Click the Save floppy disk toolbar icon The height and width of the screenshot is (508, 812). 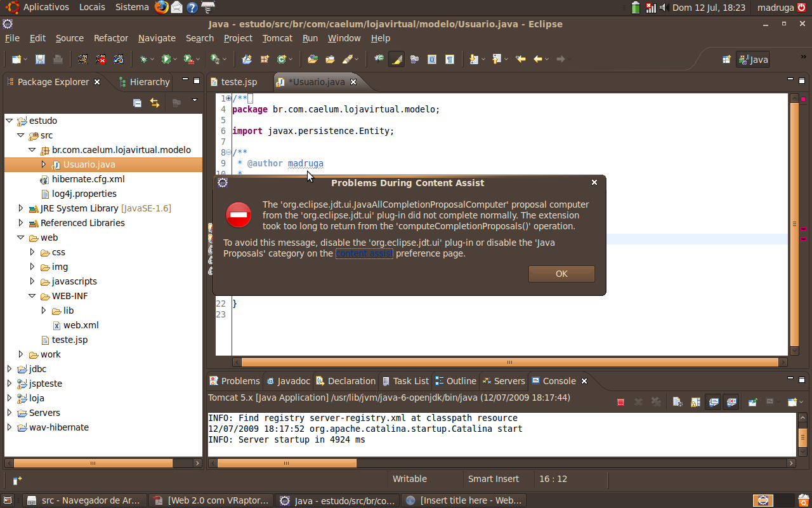(x=40, y=59)
